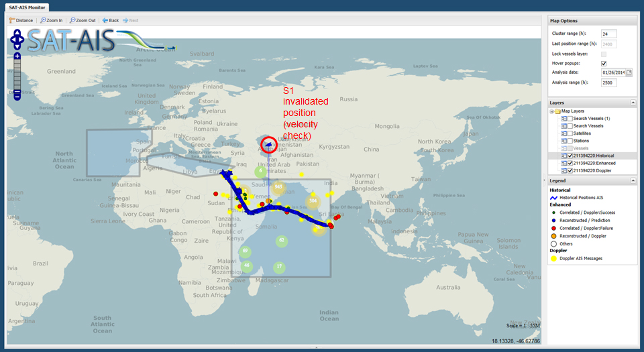
Task: Click layer icon beside Satellites
Action: (564, 133)
